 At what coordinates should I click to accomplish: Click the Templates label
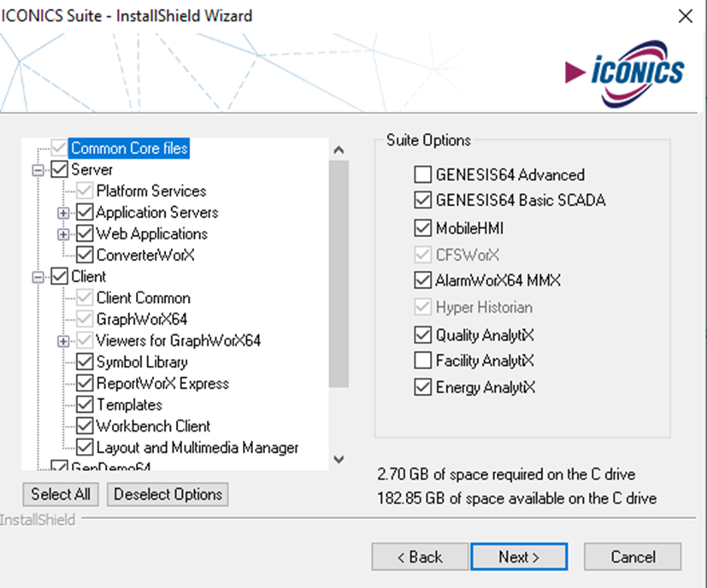129,404
